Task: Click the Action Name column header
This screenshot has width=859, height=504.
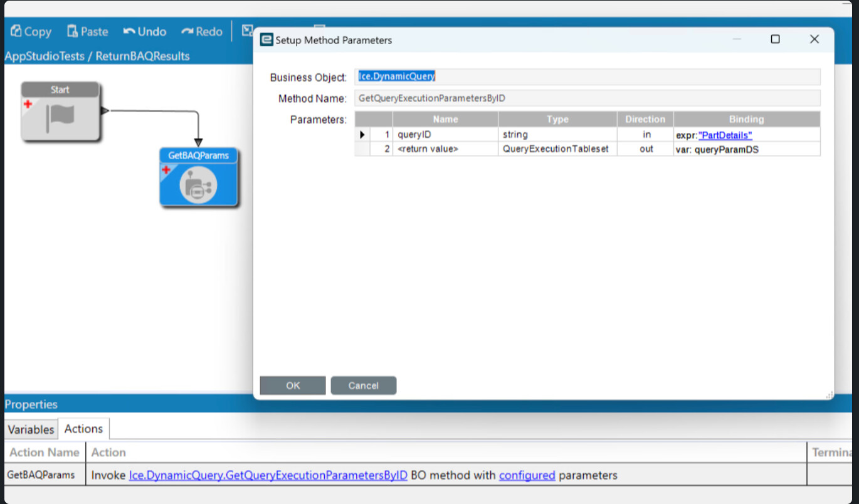Action: (44, 452)
